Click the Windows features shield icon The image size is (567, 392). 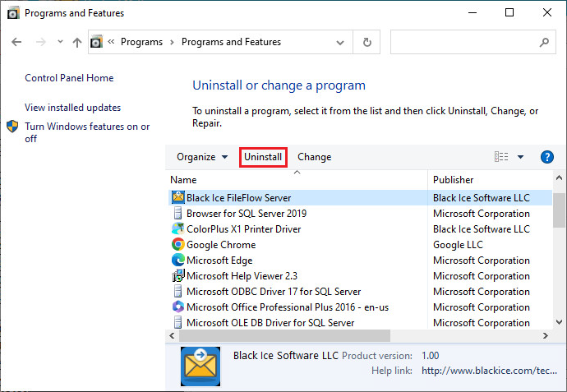pos(12,127)
